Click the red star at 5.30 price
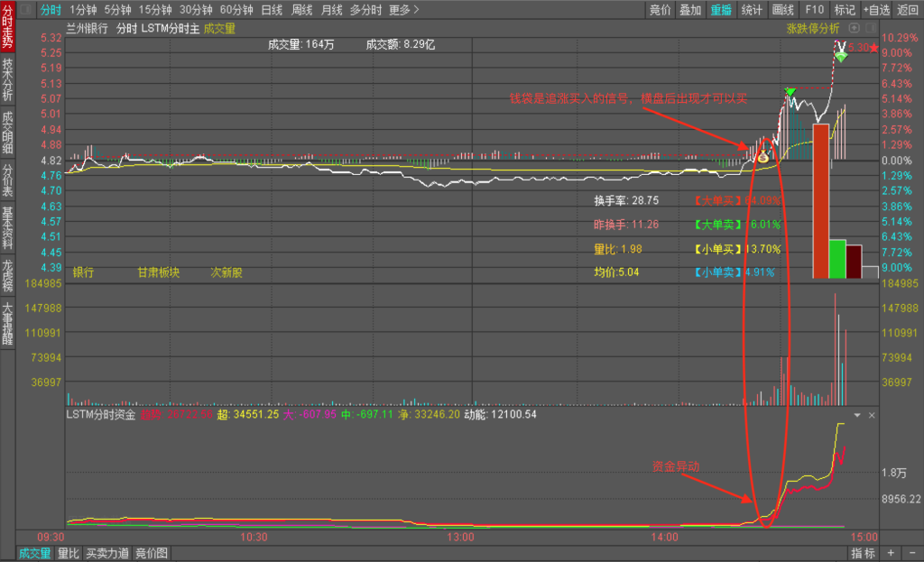Viewport: 924px width, 562px height. coord(873,47)
